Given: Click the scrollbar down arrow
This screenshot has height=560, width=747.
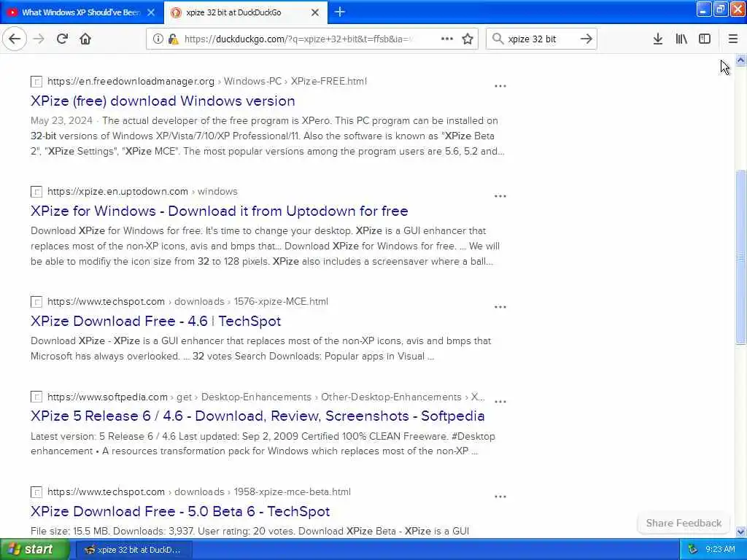Looking at the screenshot, I should [740, 532].
